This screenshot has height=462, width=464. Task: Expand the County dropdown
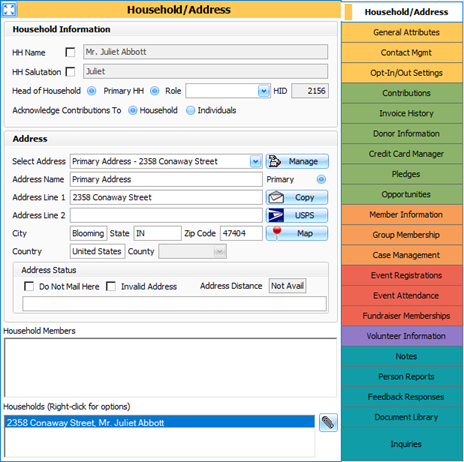[x=219, y=252]
